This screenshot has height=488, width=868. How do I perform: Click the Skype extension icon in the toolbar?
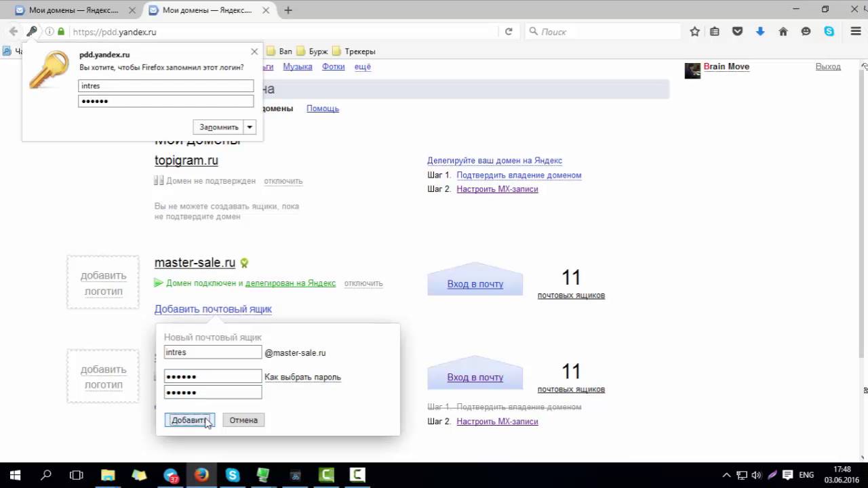tap(829, 31)
